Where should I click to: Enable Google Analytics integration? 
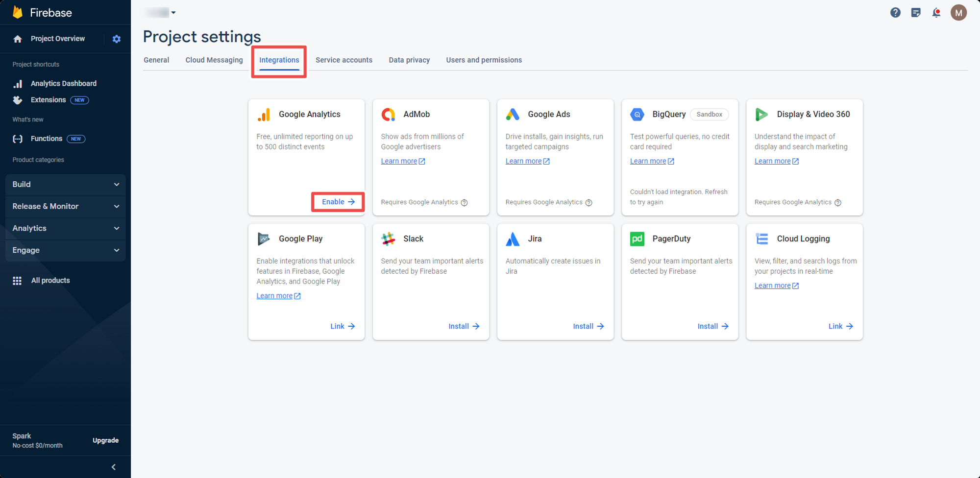(338, 202)
